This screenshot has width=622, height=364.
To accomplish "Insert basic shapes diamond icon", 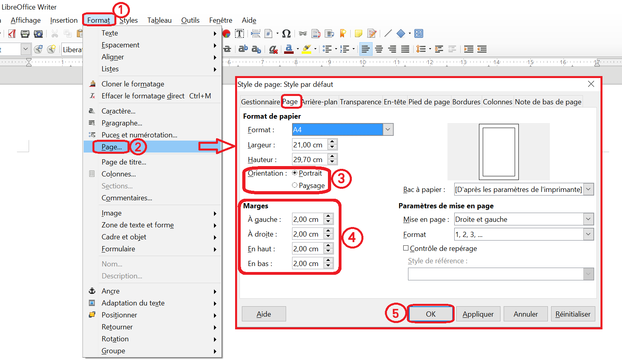I will point(401,33).
